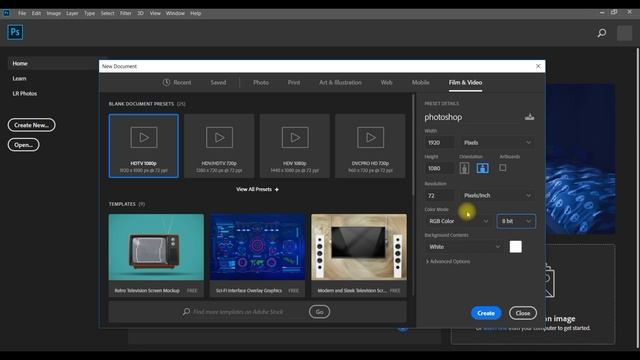Screen dimensions: 640x360
Task: Open the Filter menu
Action: pos(126,13)
